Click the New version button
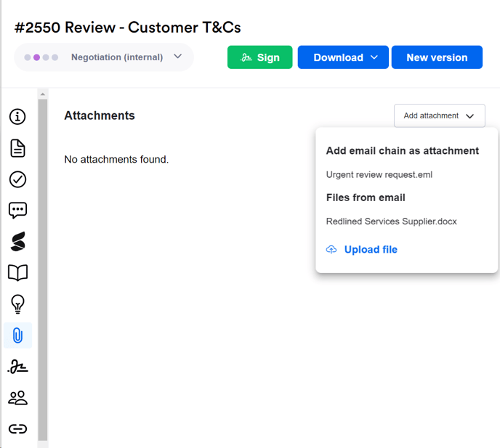 pyautogui.click(x=437, y=57)
